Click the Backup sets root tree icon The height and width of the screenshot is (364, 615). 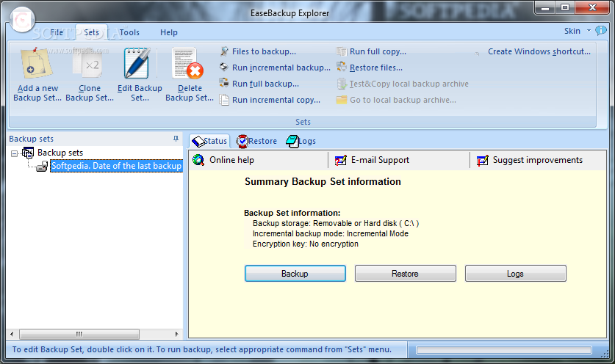[28, 153]
